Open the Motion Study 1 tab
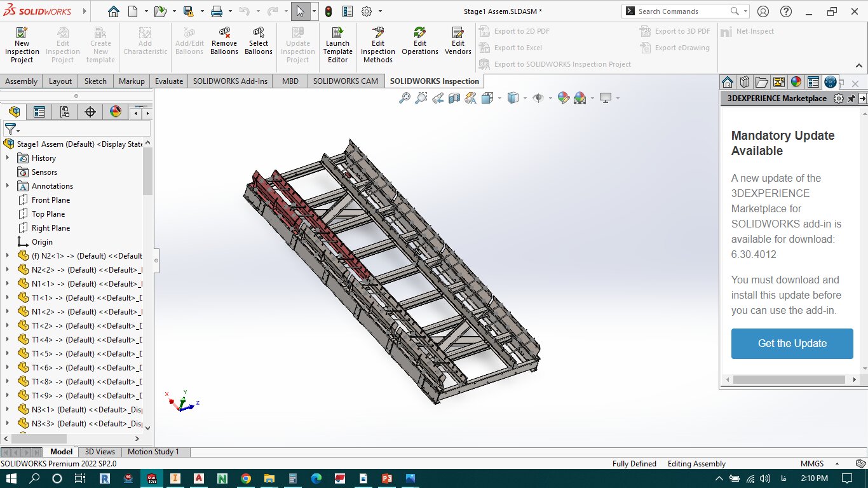 coord(153,452)
